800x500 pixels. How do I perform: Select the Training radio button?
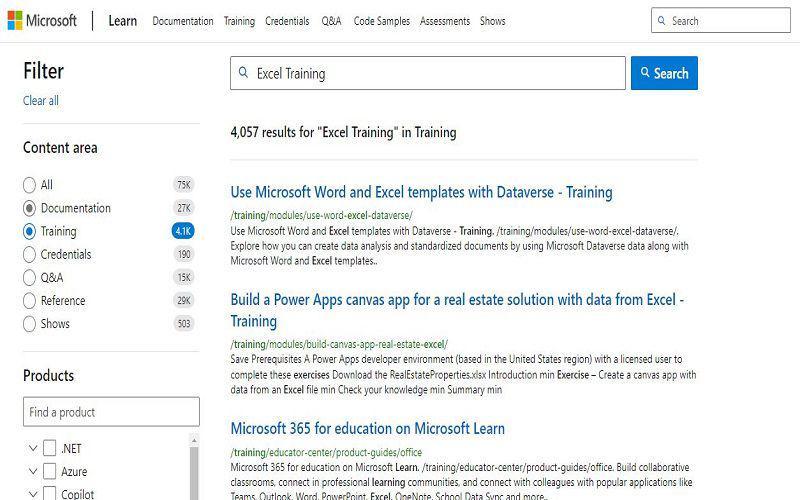[x=30, y=231]
